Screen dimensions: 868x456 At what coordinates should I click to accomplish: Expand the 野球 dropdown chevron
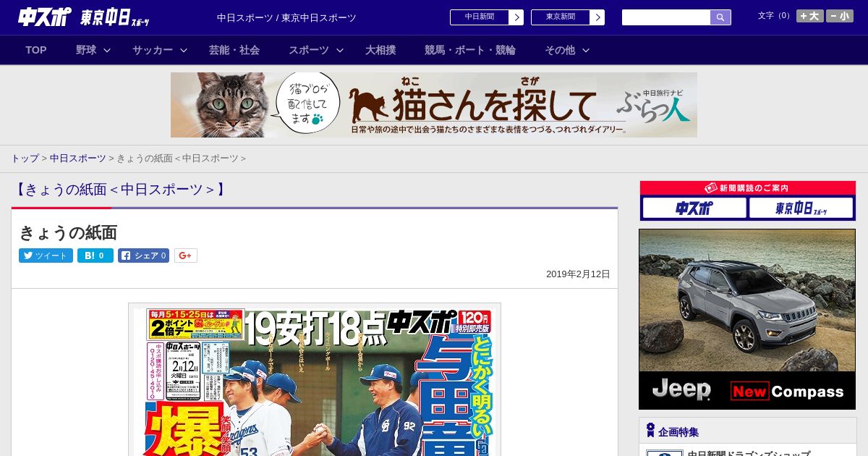coord(107,50)
